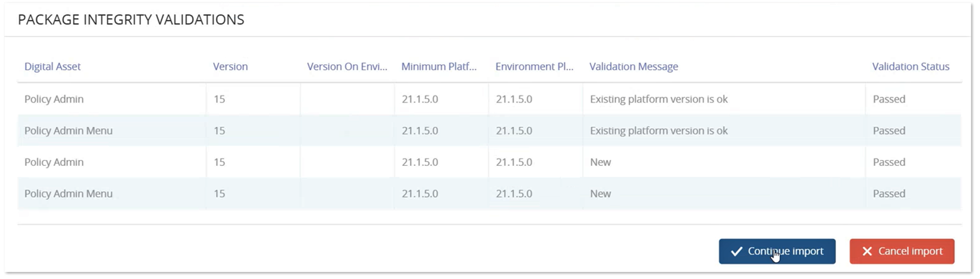The width and height of the screenshot is (980, 279).
Task: Click second row's 'Existing platform version is ok' message
Action: [x=658, y=131]
